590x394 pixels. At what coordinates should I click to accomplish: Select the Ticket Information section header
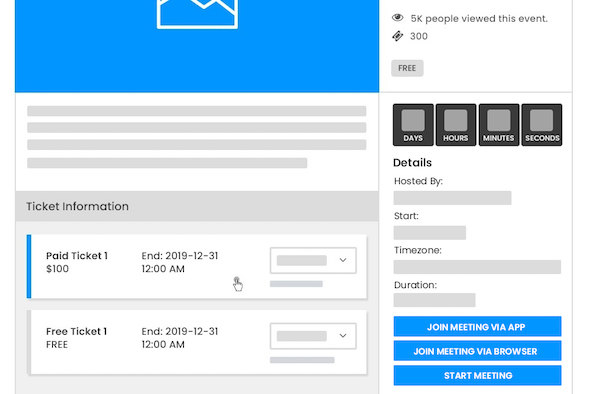click(197, 206)
